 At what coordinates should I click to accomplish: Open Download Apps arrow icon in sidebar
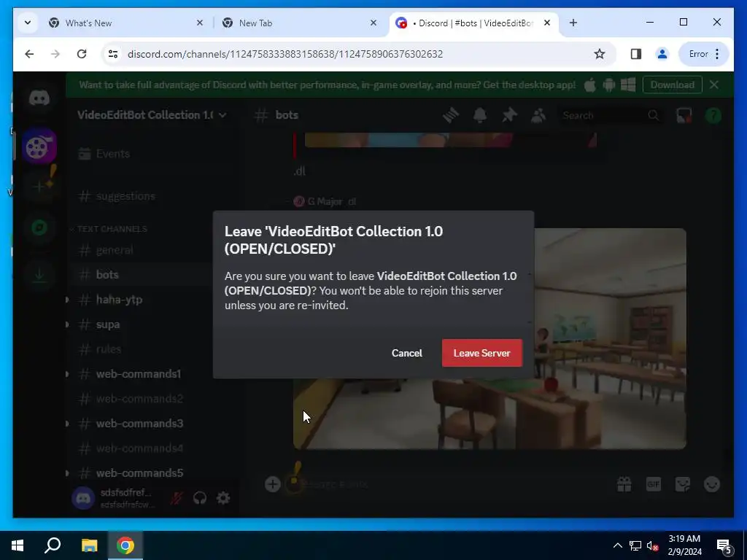(39, 274)
